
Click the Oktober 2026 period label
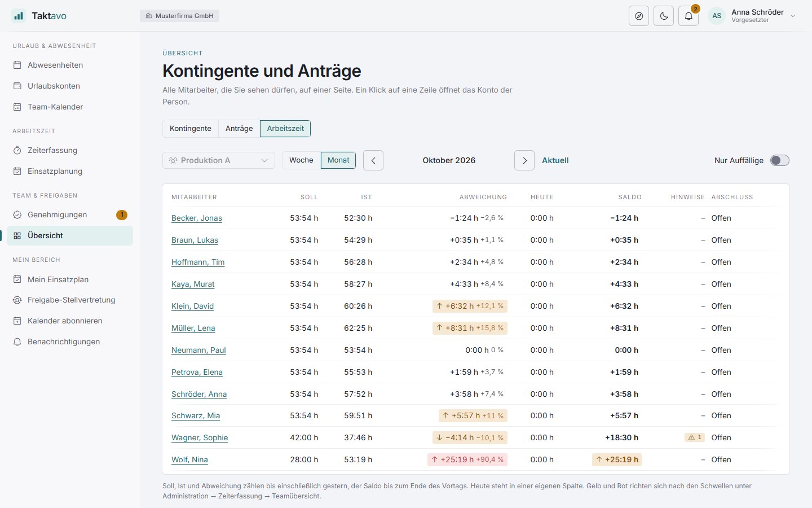(x=449, y=160)
